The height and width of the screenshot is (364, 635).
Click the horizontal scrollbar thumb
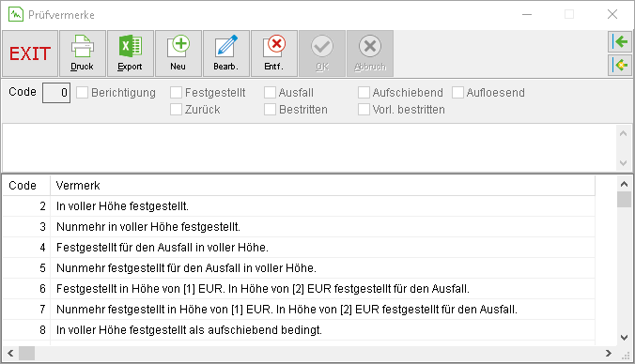click(26, 353)
